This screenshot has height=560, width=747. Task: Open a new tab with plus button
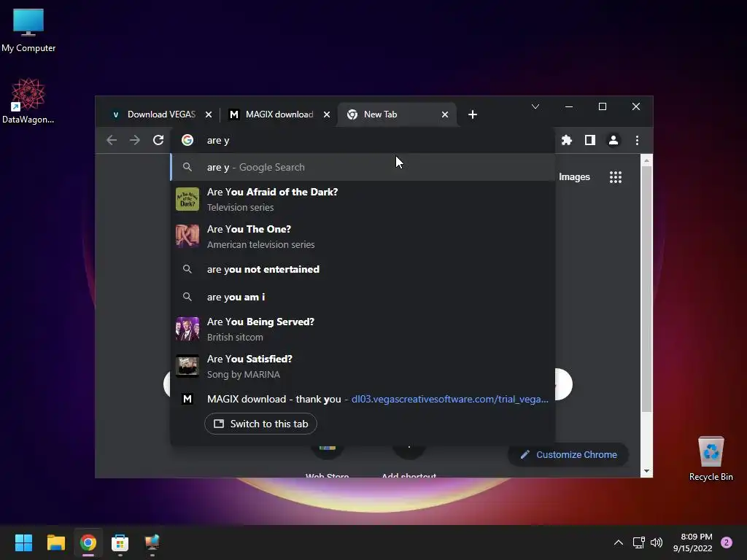[x=472, y=114]
